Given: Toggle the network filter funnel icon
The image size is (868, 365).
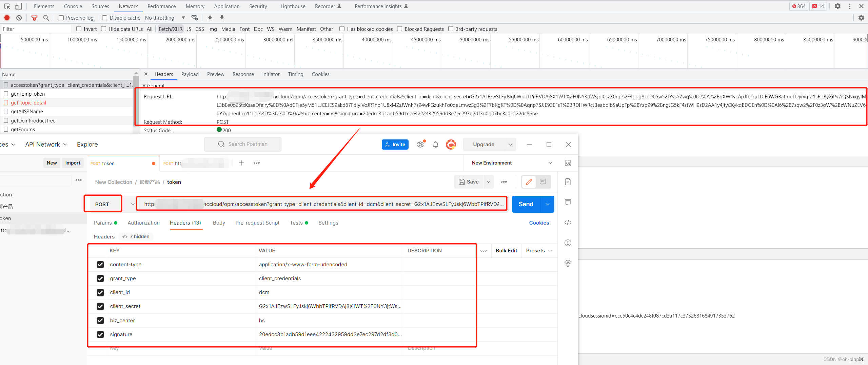Looking at the screenshot, I should coord(34,18).
